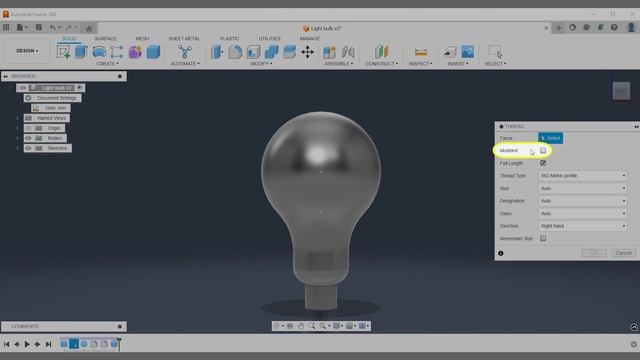This screenshot has height=360, width=640.
Task: Expand the Bodies folder in browser
Action: (x=18, y=138)
